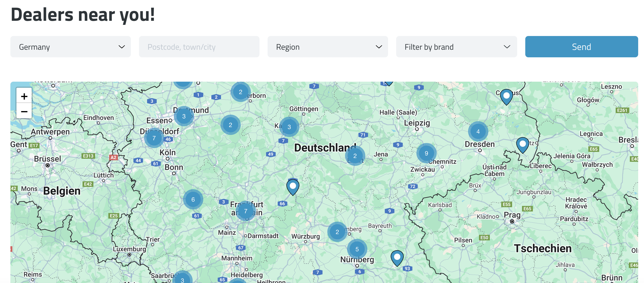
Task: Open the cluster of 6 south of Bonn
Action: [x=193, y=200]
